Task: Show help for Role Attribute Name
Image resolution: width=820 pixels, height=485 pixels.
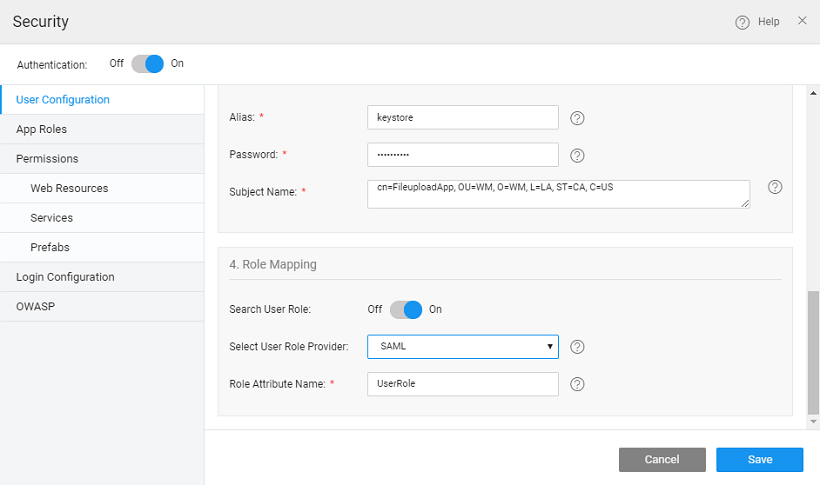Action: [577, 384]
